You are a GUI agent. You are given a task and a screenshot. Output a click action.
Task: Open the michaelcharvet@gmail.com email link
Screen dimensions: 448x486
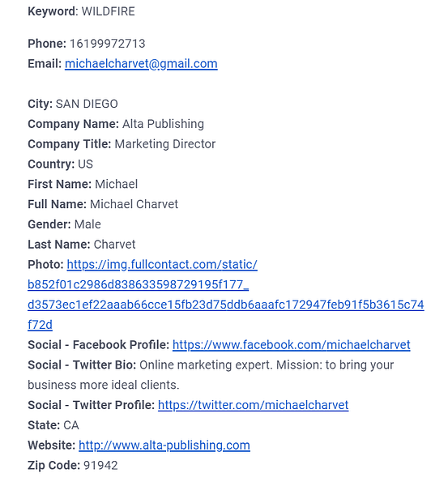[x=141, y=64]
